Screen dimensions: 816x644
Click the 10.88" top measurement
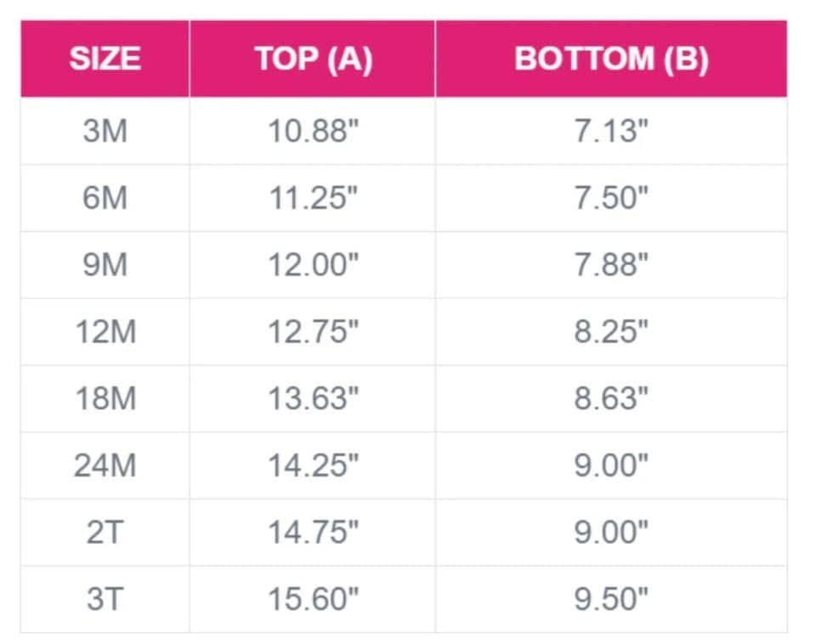[313, 132]
